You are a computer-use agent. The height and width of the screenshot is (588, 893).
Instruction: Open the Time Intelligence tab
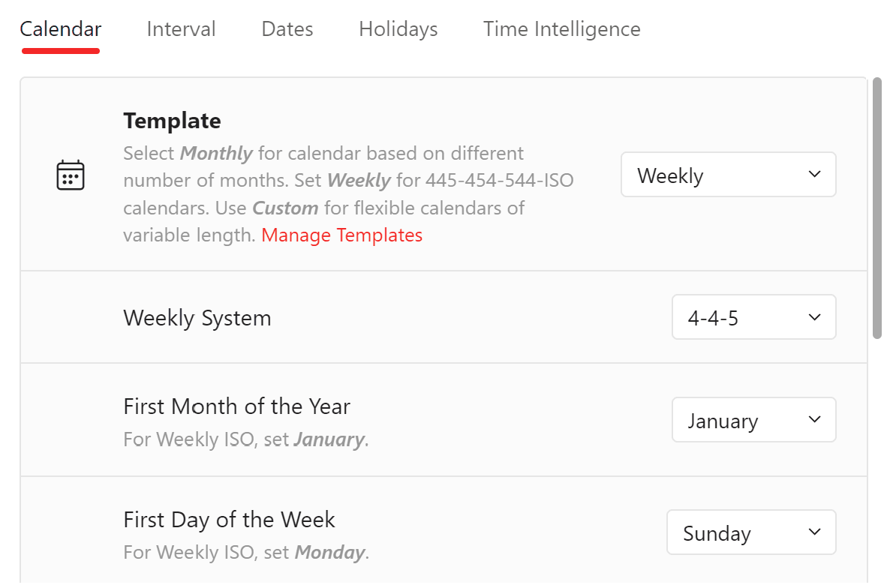[x=561, y=28]
